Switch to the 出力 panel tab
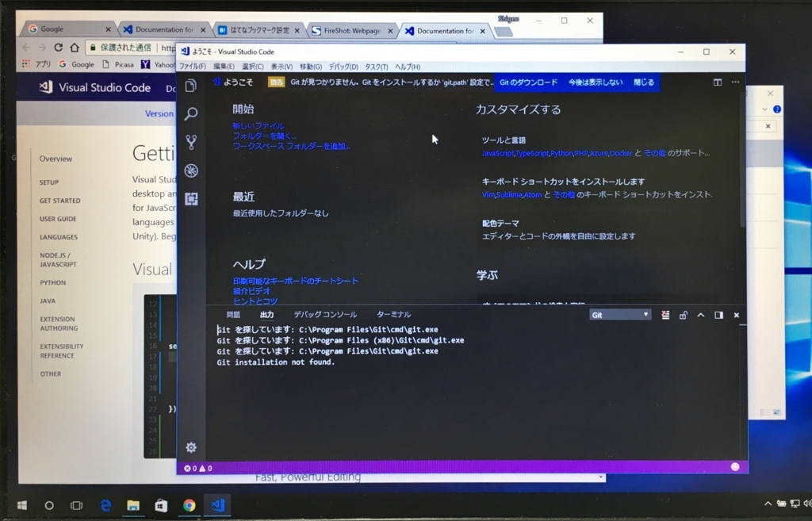Screen dimensions: 812x521 coord(266,314)
